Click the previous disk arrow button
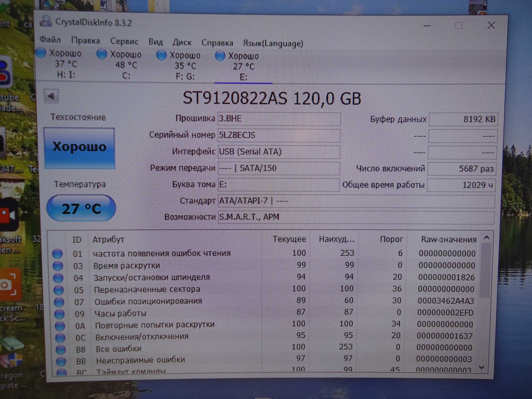Screen dimensions: 532x399 click(51, 96)
